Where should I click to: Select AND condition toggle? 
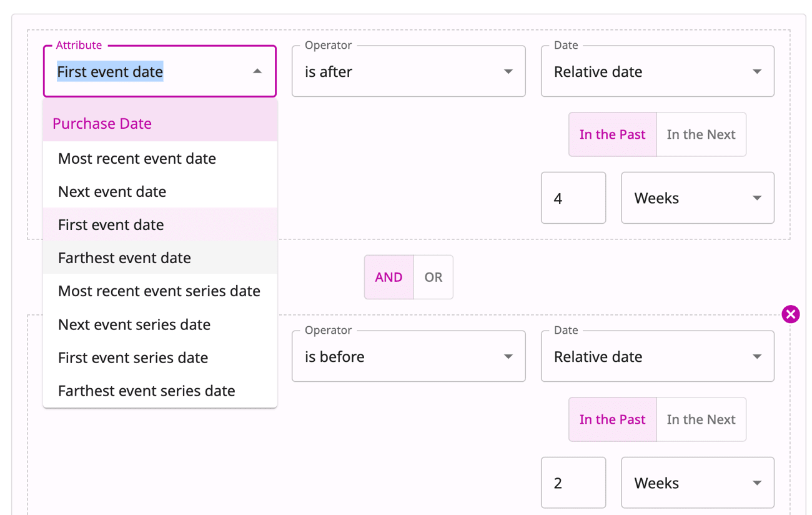pyautogui.click(x=389, y=277)
